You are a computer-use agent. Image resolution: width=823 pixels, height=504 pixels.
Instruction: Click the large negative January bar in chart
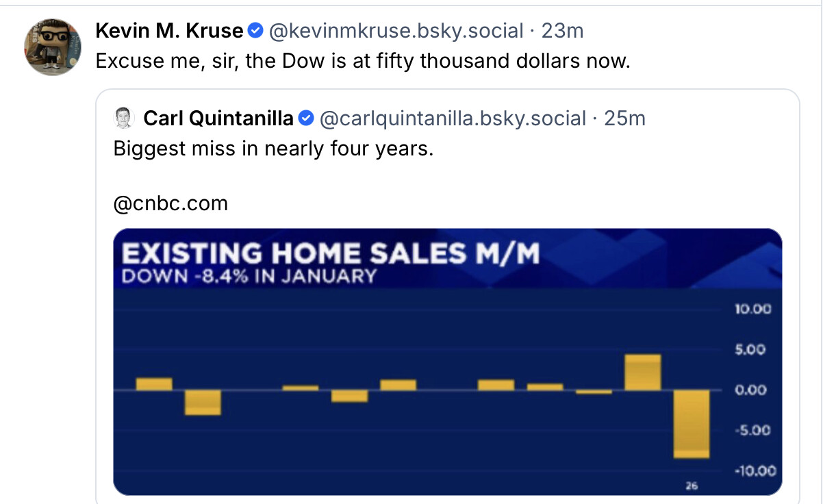click(692, 423)
